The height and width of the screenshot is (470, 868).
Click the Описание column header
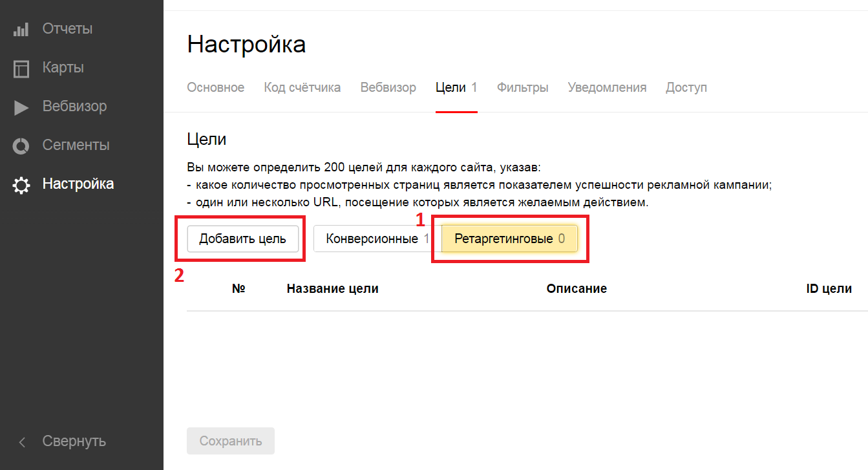pos(576,289)
